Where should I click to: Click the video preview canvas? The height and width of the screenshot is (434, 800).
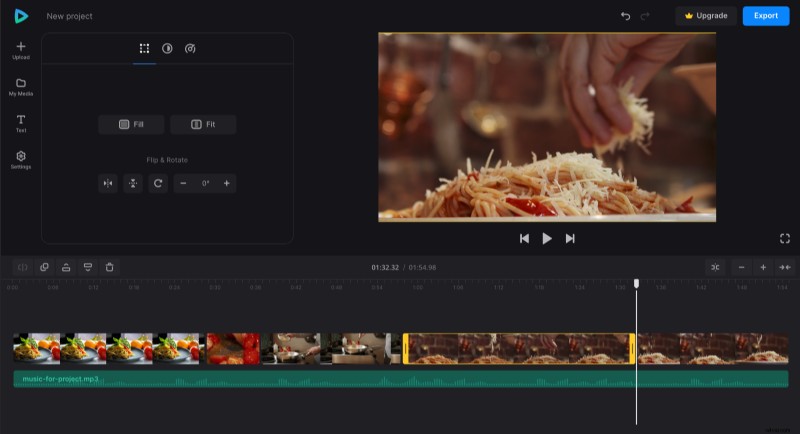[x=547, y=127]
